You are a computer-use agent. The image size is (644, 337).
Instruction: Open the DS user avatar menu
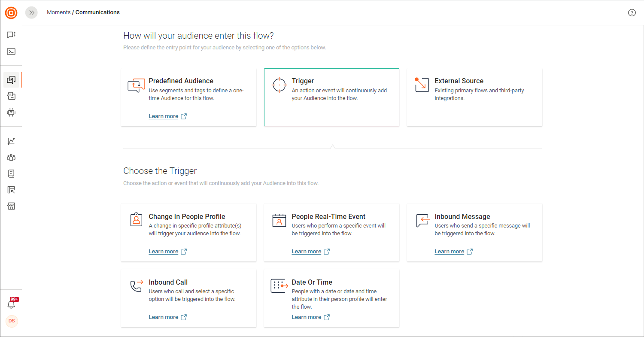pos(12,321)
